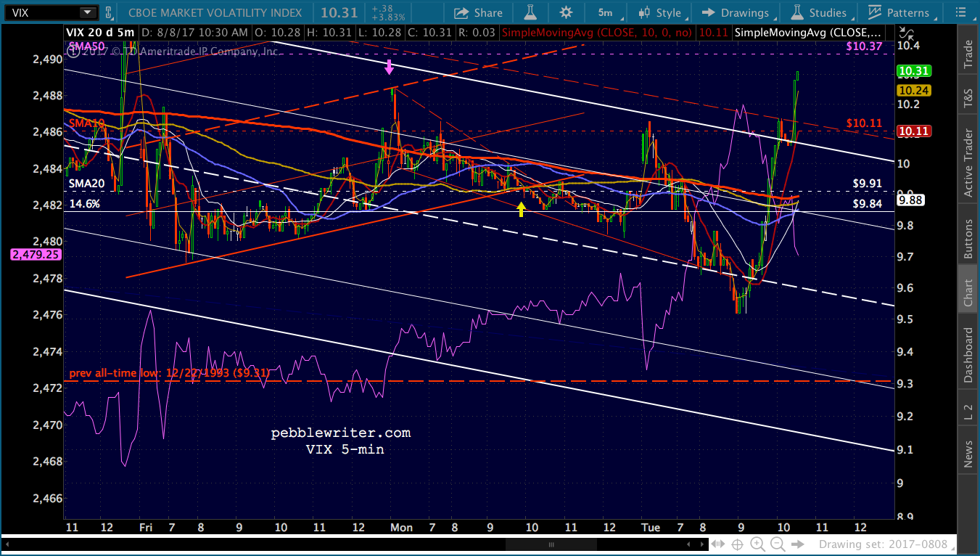Open the Studies button
The image size is (980, 556).
(819, 12)
